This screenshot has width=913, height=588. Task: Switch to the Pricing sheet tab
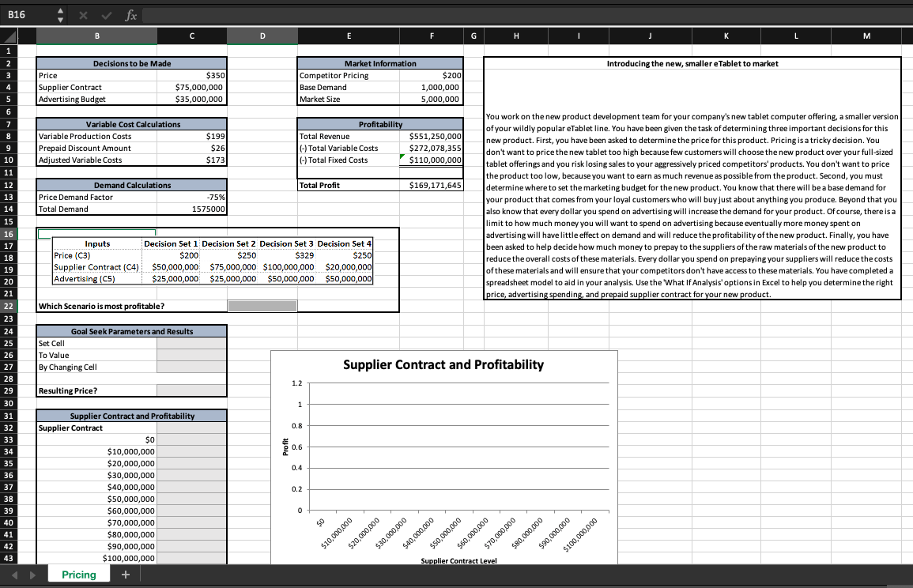pos(78,573)
